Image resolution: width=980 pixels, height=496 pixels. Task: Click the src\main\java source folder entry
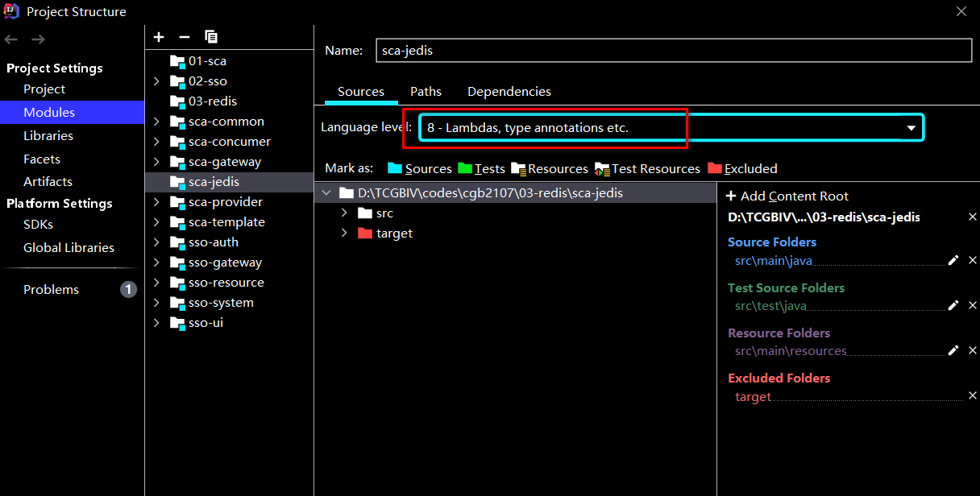[x=773, y=261]
